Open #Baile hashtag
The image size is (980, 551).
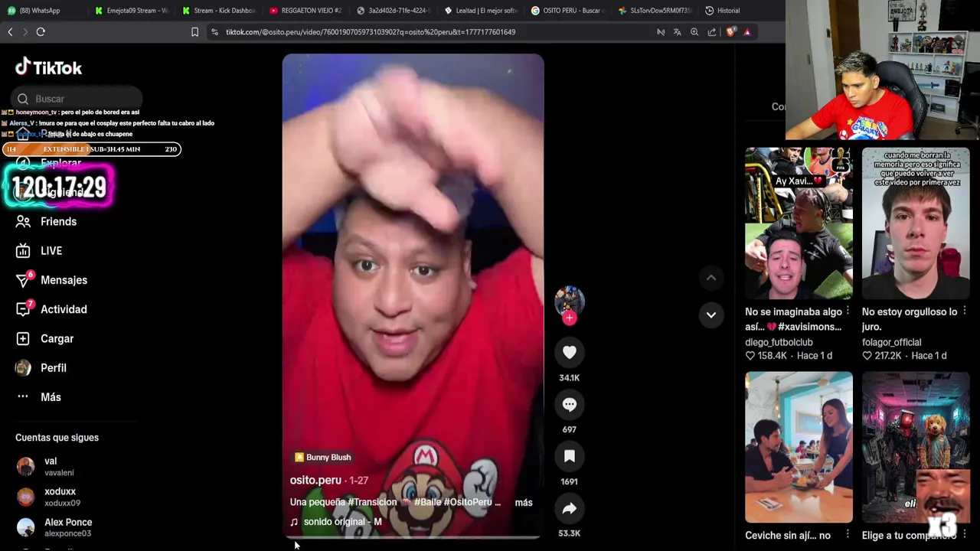pos(427,502)
